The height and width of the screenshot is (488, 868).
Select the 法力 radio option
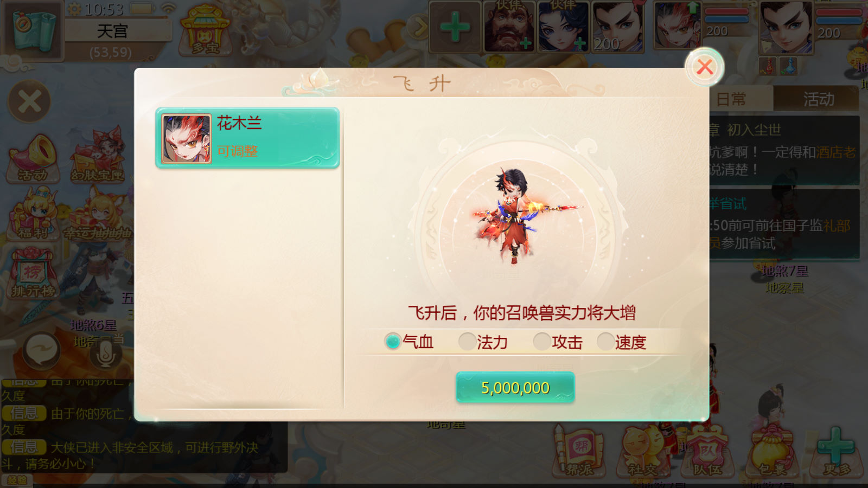coord(483,342)
